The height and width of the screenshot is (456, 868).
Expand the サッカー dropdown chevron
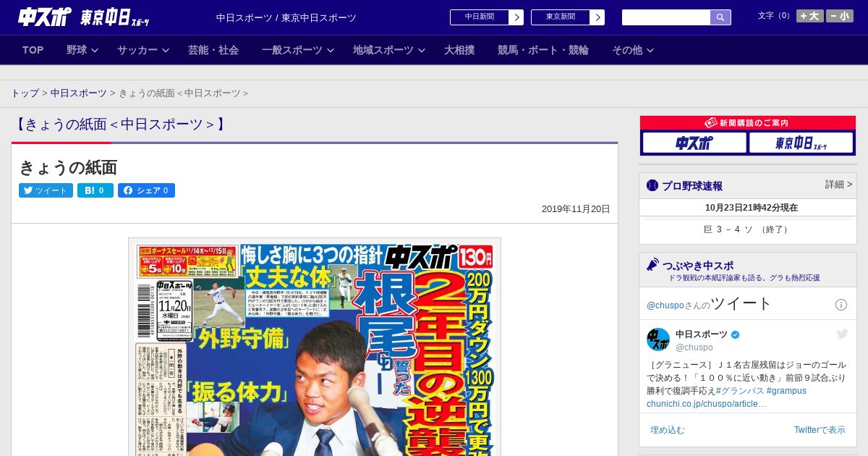point(166,50)
